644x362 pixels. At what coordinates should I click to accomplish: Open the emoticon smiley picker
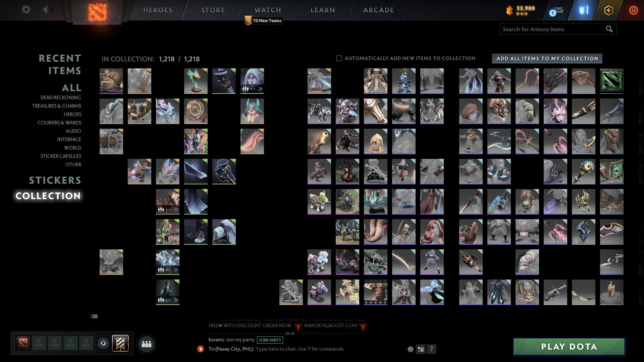point(410,349)
